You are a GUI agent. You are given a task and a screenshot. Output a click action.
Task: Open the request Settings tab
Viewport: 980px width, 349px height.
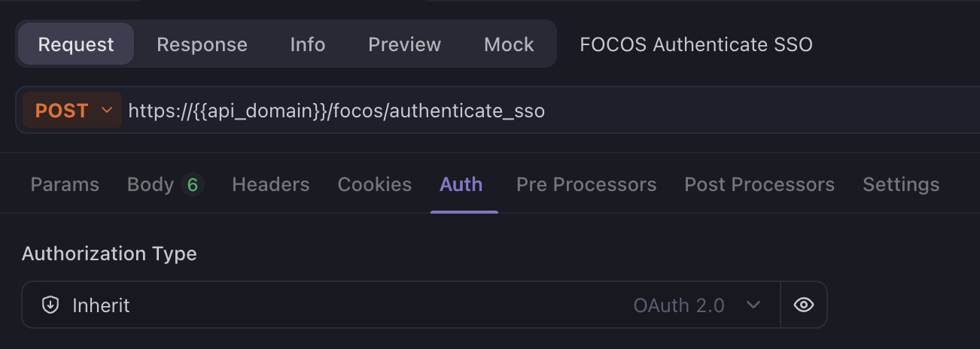pos(901,184)
